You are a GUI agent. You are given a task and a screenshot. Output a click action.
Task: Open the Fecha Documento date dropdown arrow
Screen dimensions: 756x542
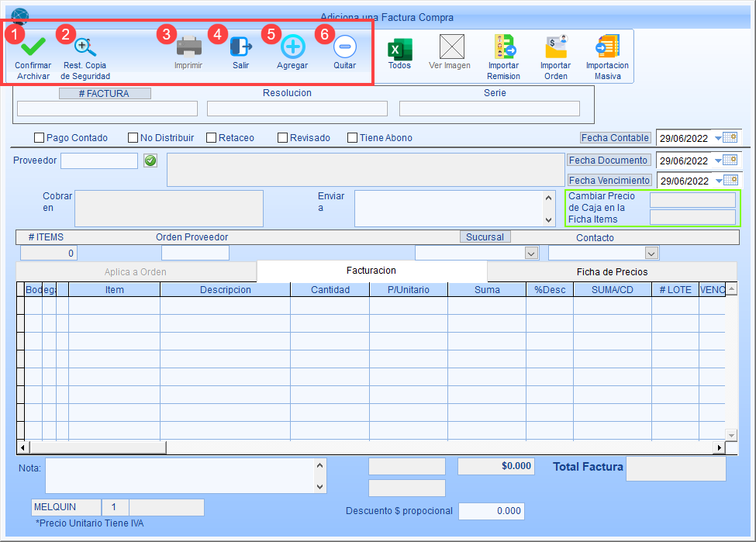[x=718, y=161]
